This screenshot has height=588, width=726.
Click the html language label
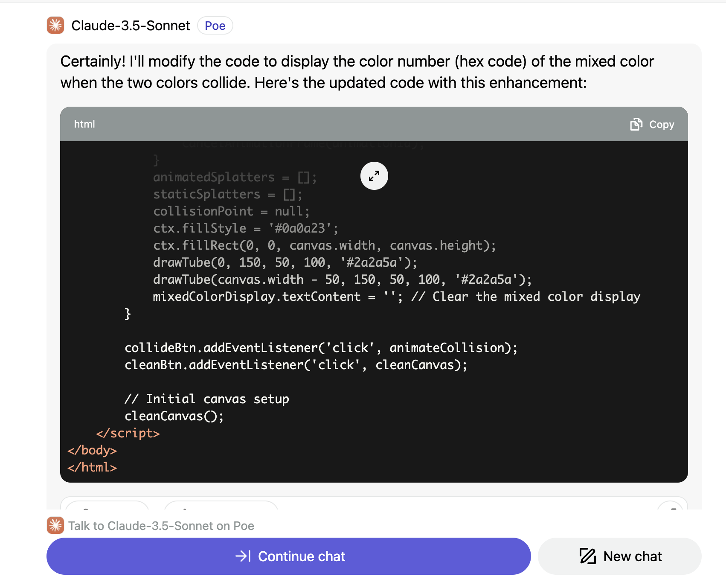[x=84, y=124]
